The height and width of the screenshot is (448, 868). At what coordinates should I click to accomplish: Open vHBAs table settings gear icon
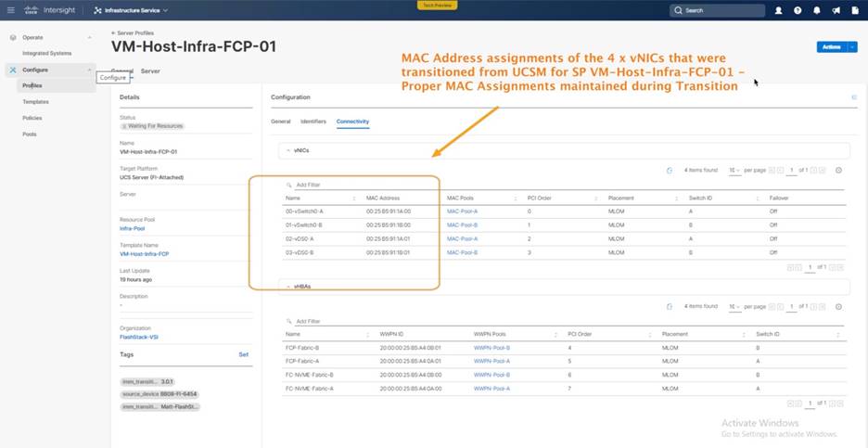pyautogui.click(x=838, y=307)
